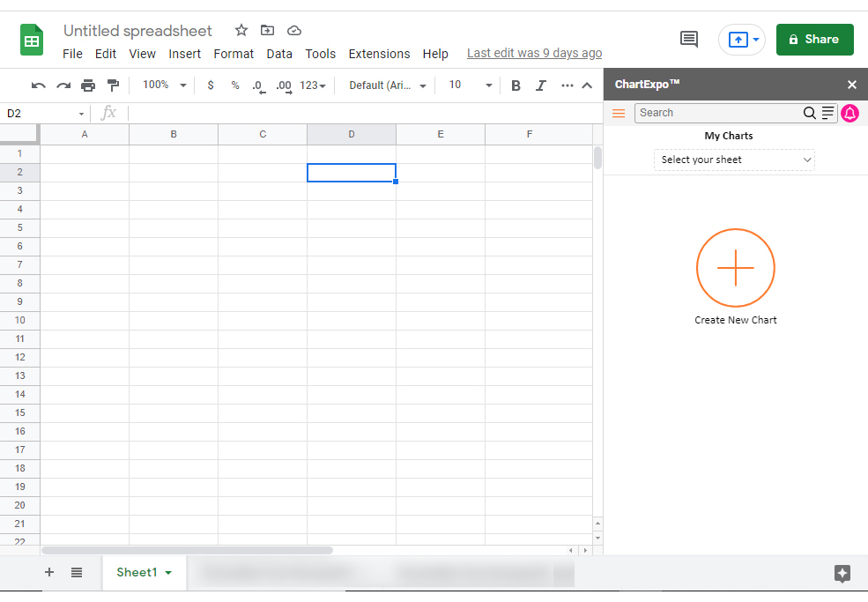Decrease decimal places icon
The height and width of the screenshot is (602, 868).
(258, 85)
